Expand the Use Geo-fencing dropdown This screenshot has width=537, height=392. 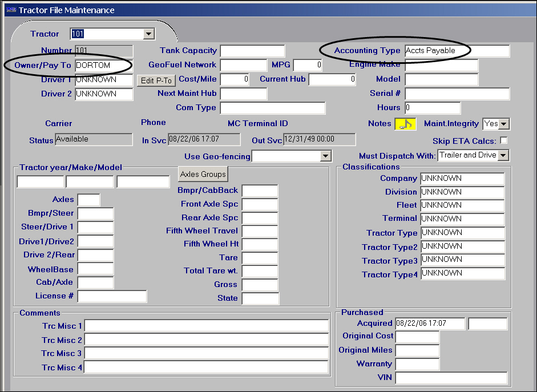(x=325, y=156)
